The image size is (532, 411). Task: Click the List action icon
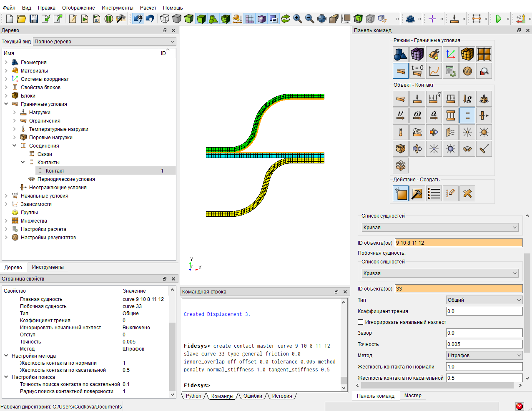click(x=434, y=193)
